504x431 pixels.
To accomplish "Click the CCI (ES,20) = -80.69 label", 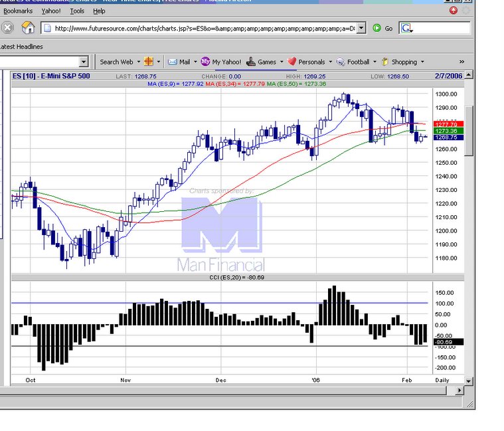I will (x=237, y=278).
